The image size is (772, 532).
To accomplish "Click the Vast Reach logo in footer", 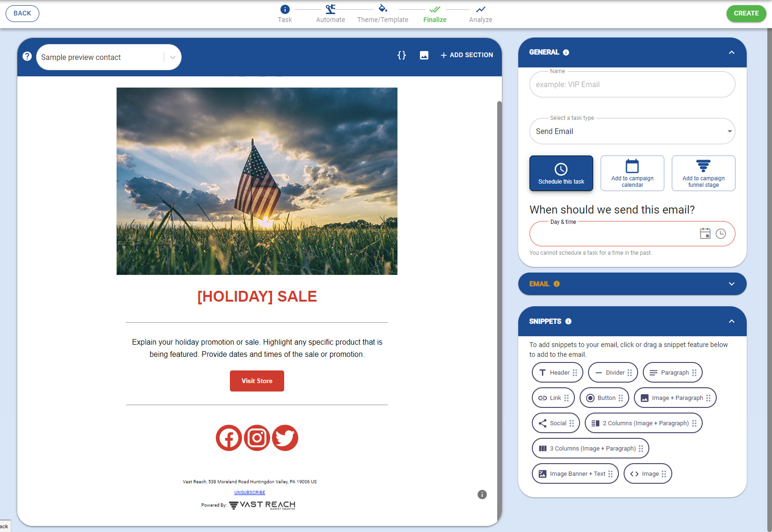I will 262,505.
